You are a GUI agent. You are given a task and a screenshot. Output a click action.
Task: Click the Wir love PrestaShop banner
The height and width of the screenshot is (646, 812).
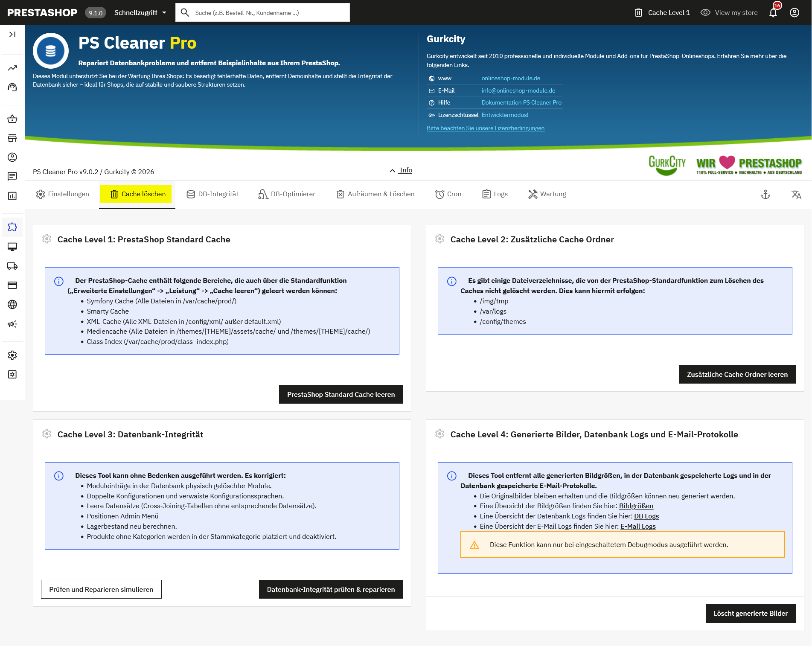(749, 165)
